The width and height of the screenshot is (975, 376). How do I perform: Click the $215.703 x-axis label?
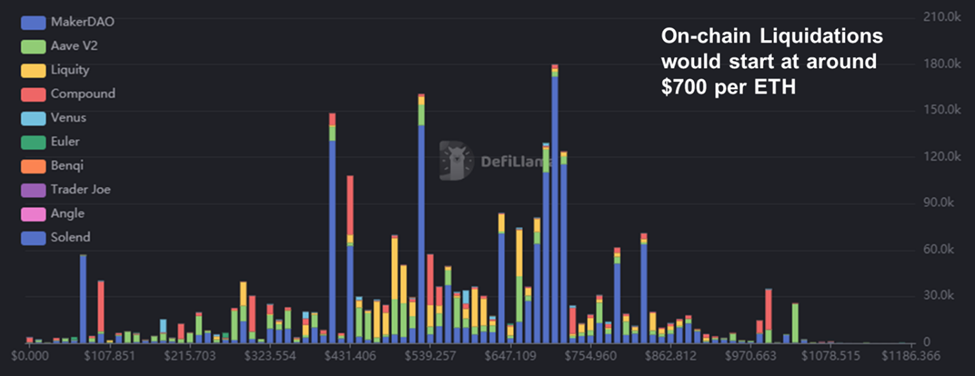point(190,356)
